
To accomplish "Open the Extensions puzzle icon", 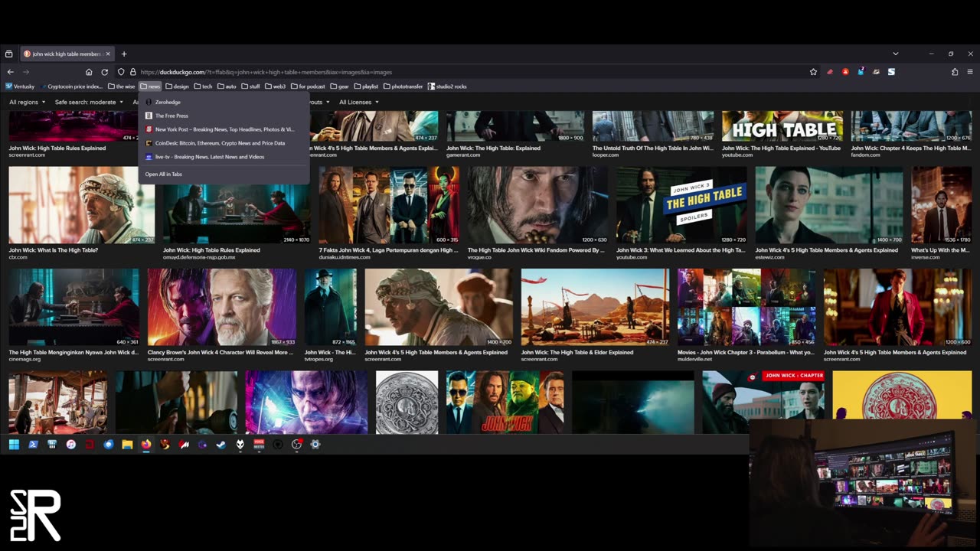I will pyautogui.click(x=955, y=72).
